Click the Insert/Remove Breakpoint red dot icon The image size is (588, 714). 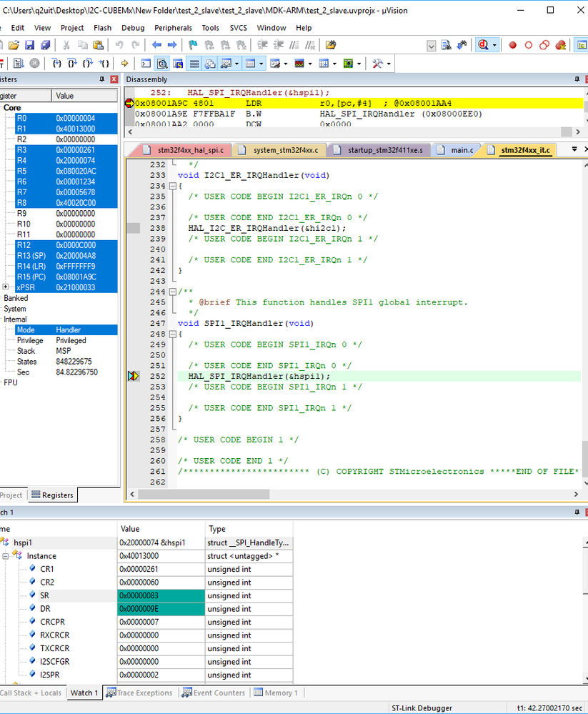[x=512, y=45]
